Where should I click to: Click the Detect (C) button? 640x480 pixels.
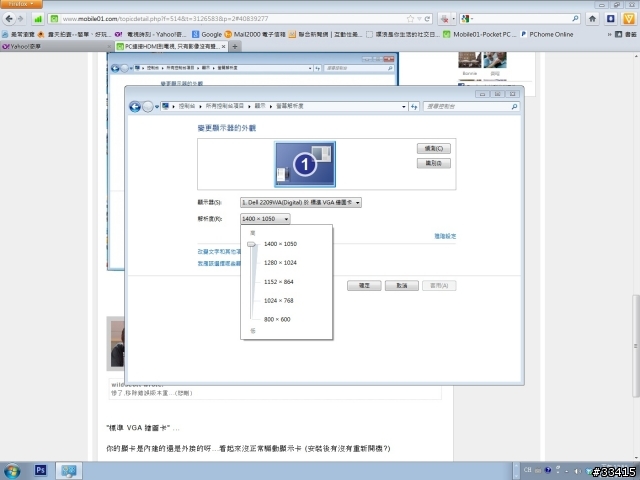[433, 148]
